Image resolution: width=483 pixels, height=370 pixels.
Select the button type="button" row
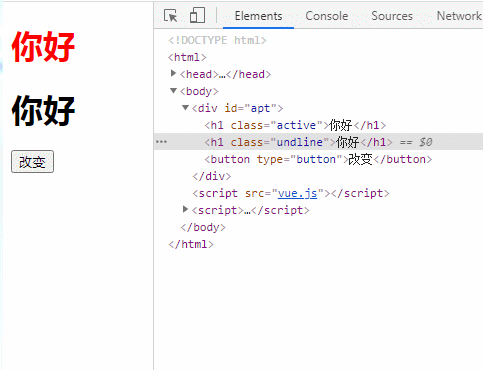(318, 159)
